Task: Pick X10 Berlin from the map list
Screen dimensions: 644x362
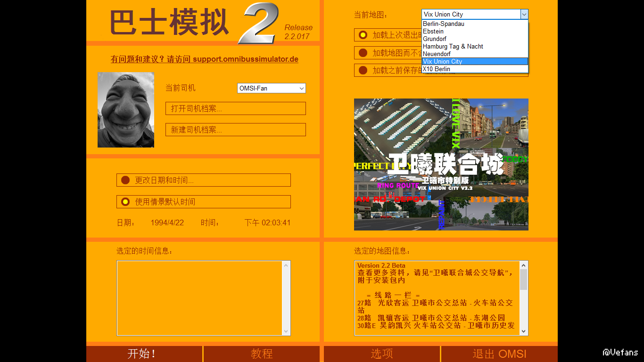Action: coord(475,69)
